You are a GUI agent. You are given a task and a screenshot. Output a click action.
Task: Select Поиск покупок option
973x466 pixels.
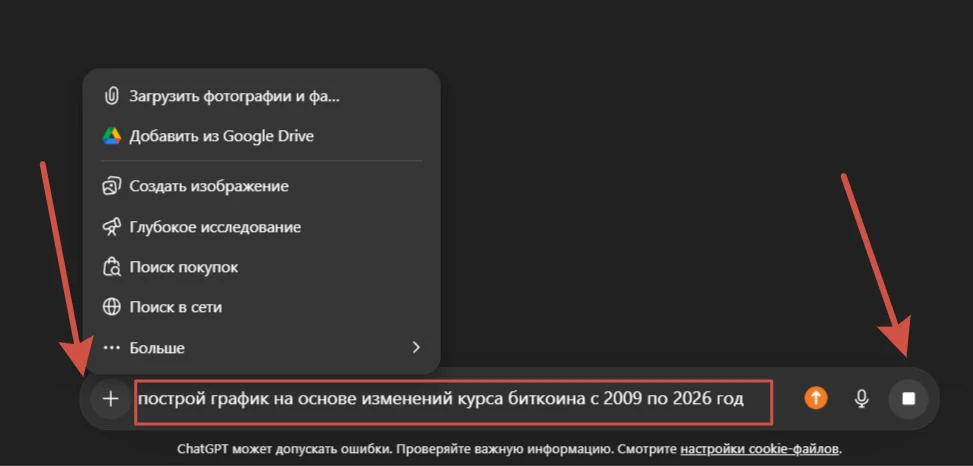[x=262, y=267]
